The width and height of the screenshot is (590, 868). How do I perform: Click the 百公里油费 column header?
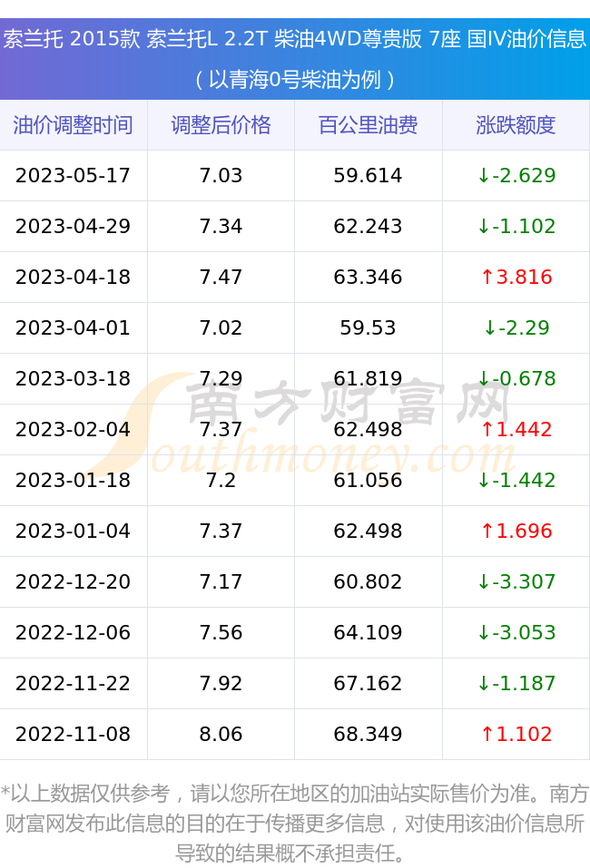[x=369, y=125]
